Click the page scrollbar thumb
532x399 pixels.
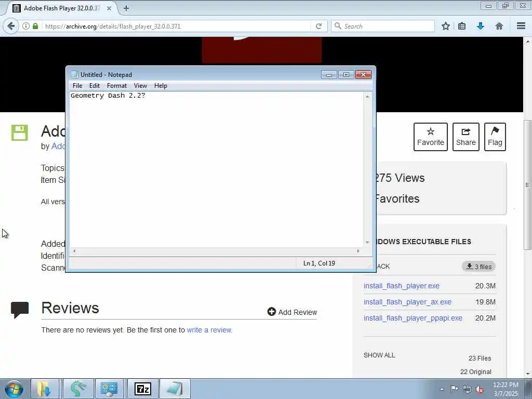[x=528, y=185]
